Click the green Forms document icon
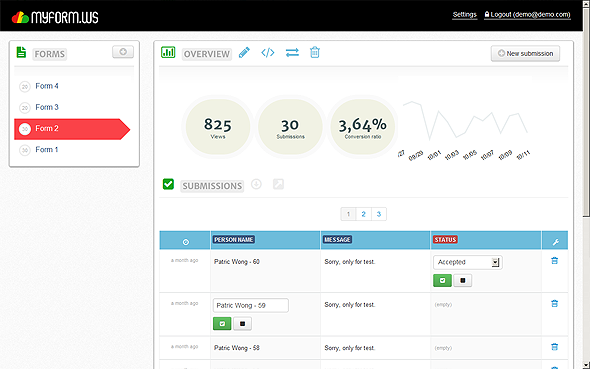This screenshot has width=590, height=369. 21,52
